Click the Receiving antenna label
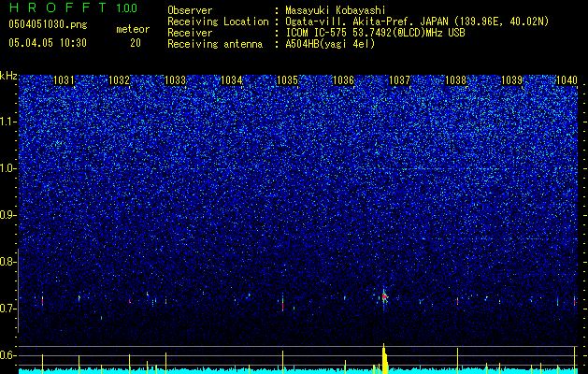Image resolution: width=588 pixels, height=374 pixels. pyautogui.click(x=215, y=44)
